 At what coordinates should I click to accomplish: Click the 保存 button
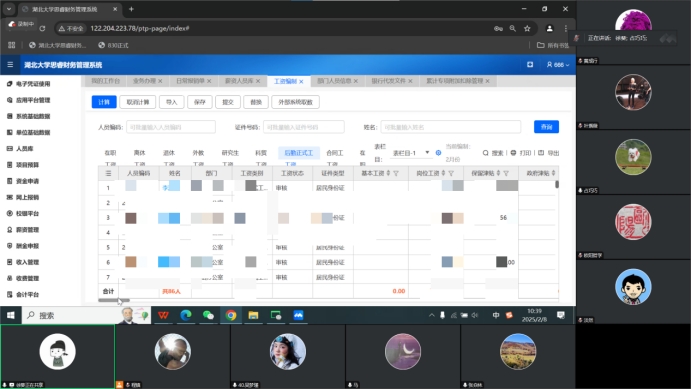pyautogui.click(x=199, y=102)
